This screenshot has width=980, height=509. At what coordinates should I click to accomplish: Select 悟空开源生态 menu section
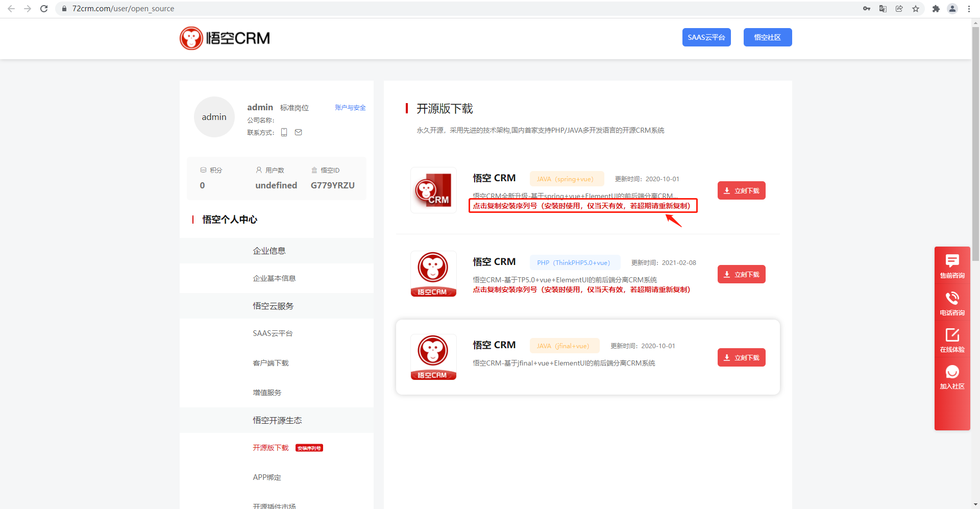(x=277, y=420)
